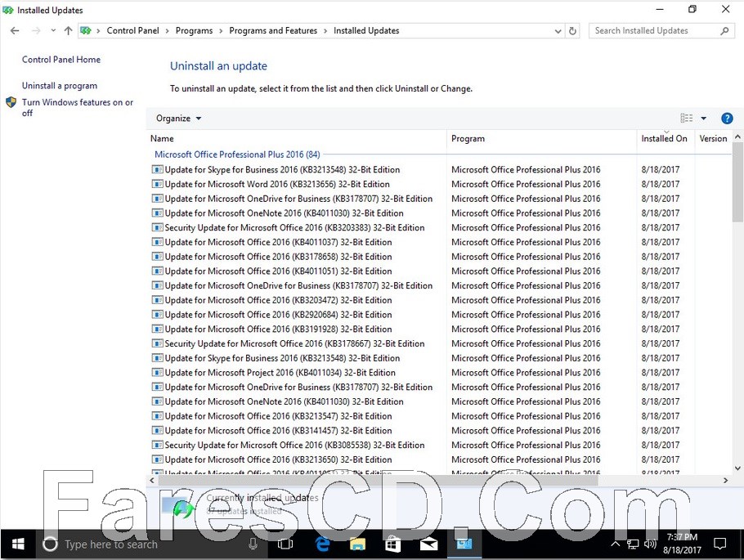Open the recent locations dropdown chevron
This screenshot has width=744, height=560.
coord(53,31)
